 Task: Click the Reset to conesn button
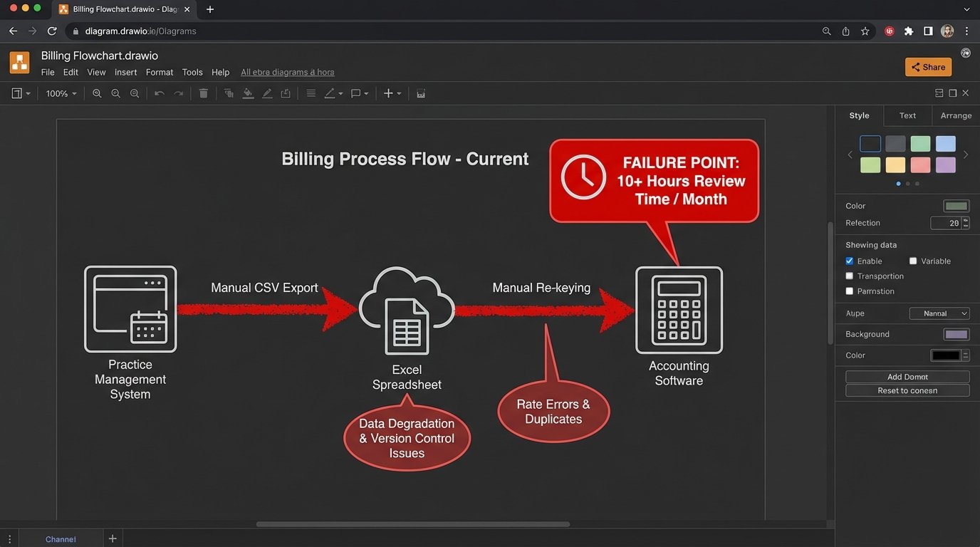(907, 390)
